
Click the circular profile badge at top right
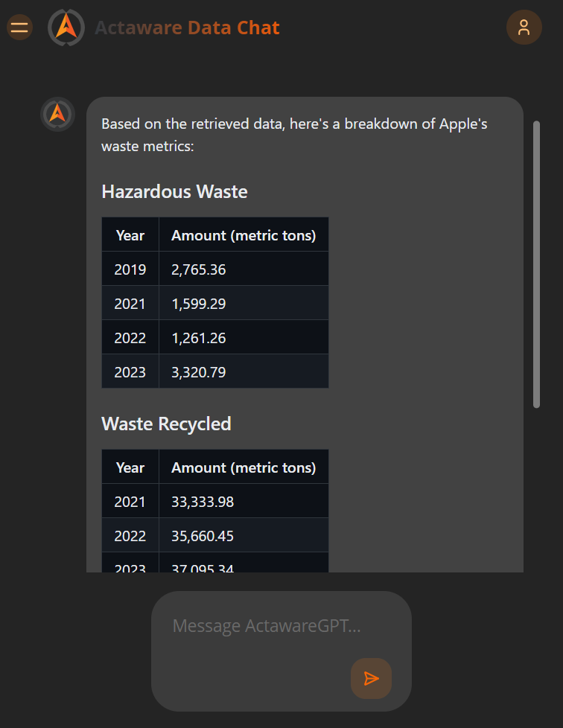click(x=524, y=27)
